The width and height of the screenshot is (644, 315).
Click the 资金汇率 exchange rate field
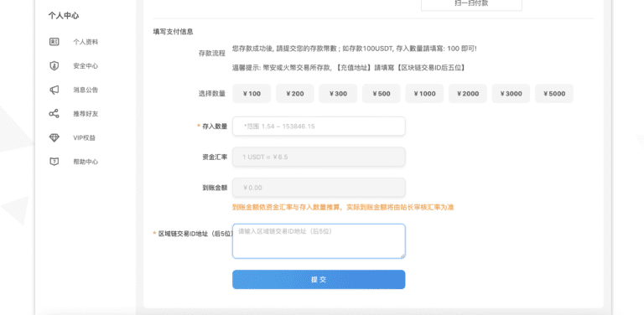point(319,157)
